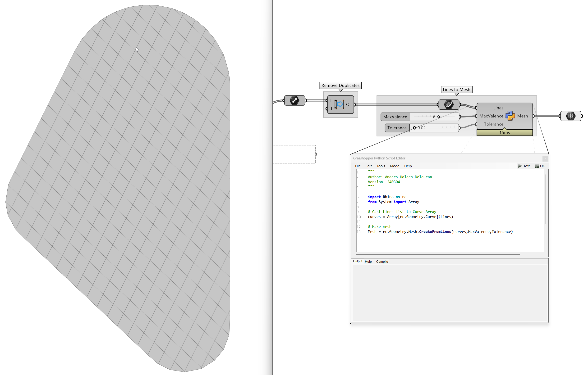588x375 pixels.
Task: Click the Lines input on Python component
Action: click(x=498, y=108)
